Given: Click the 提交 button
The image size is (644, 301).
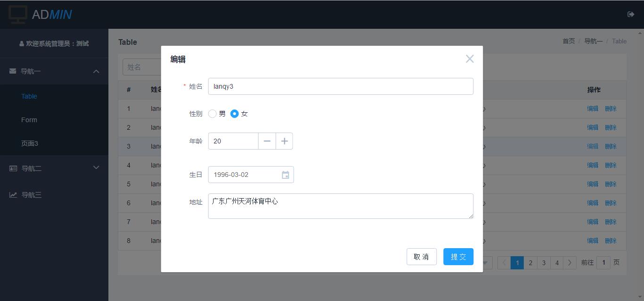Looking at the screenshot, I should pos(458,257).
